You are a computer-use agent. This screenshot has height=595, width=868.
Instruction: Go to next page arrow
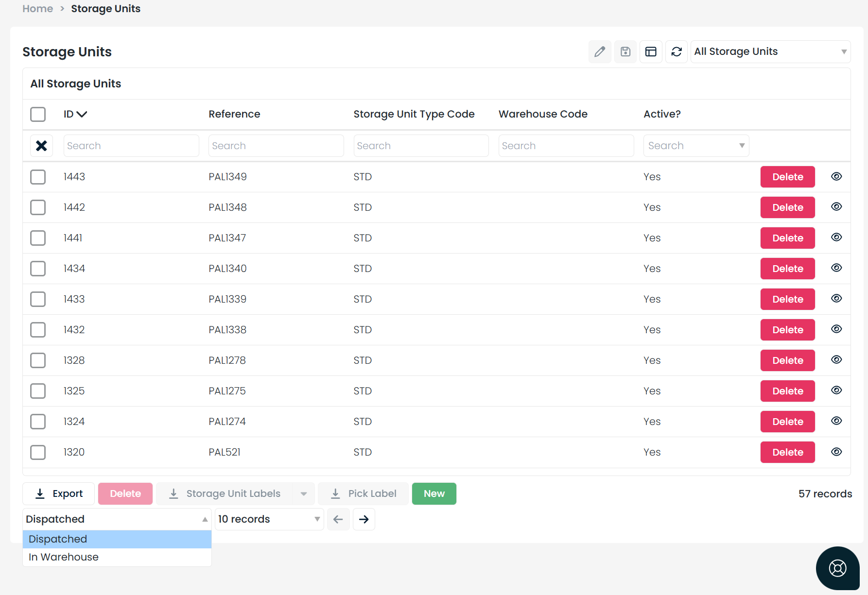pyautogui.click(x=364, y=519)
